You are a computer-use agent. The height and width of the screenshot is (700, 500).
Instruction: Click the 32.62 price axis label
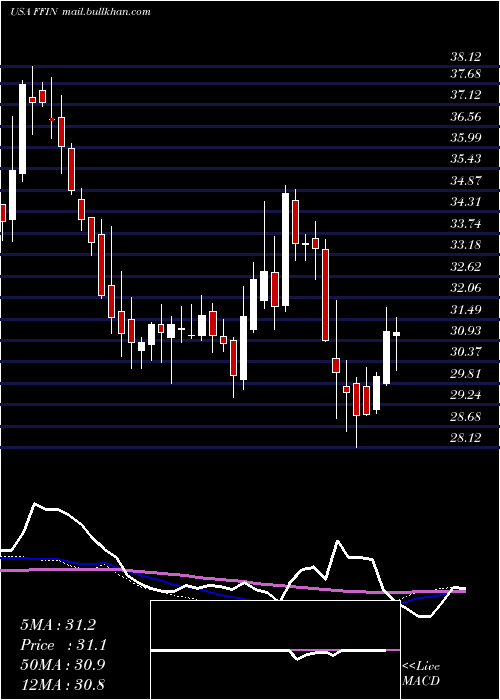[466, 267]
